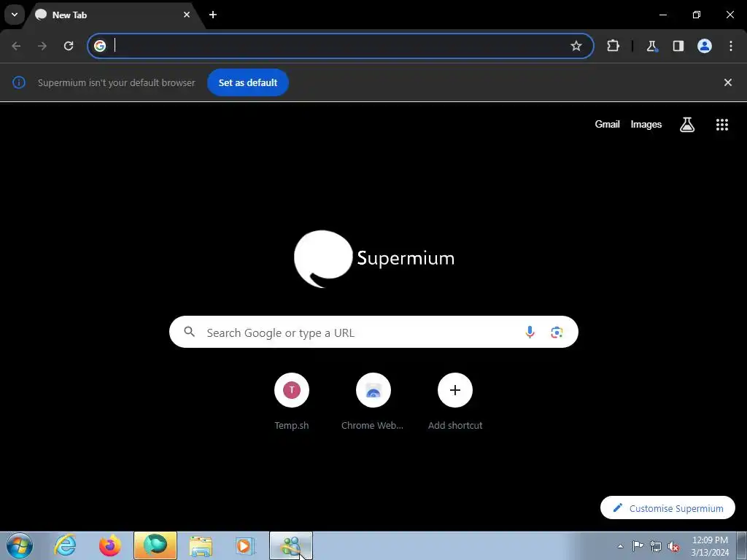
Task: Open Customise Supermium
Action: pyautogui.click(x=668, y=508)
